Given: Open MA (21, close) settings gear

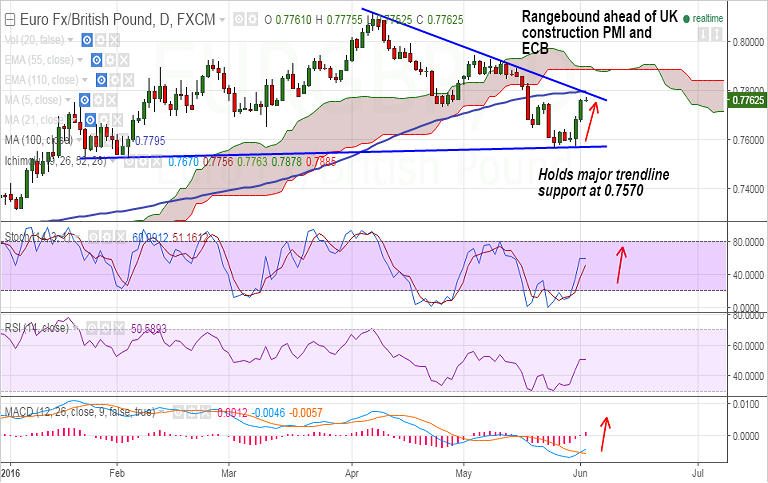Looking at the screenshot, I should coord(104,120).
